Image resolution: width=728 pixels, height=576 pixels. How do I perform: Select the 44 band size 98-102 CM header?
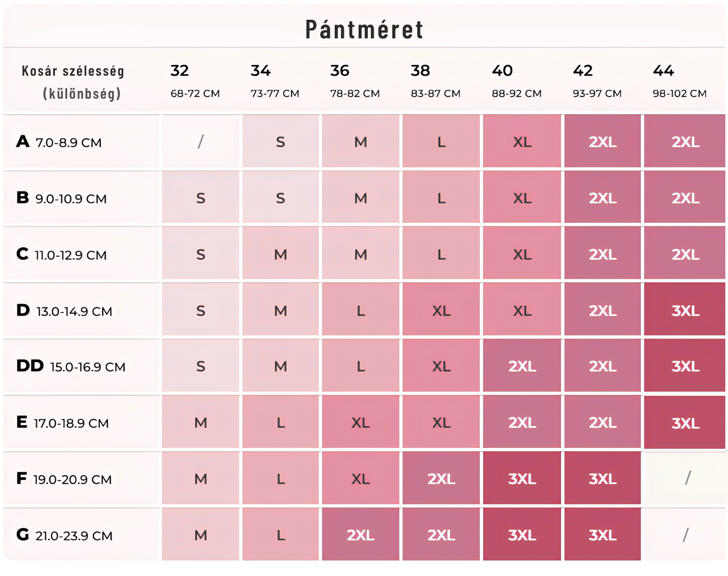pyautogui.click(x=680, y=82)
